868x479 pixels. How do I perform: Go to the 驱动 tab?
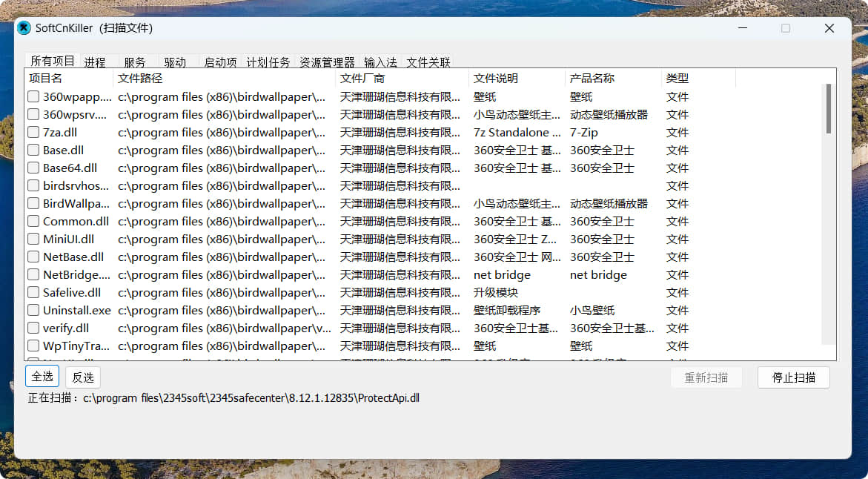point(175,62)
